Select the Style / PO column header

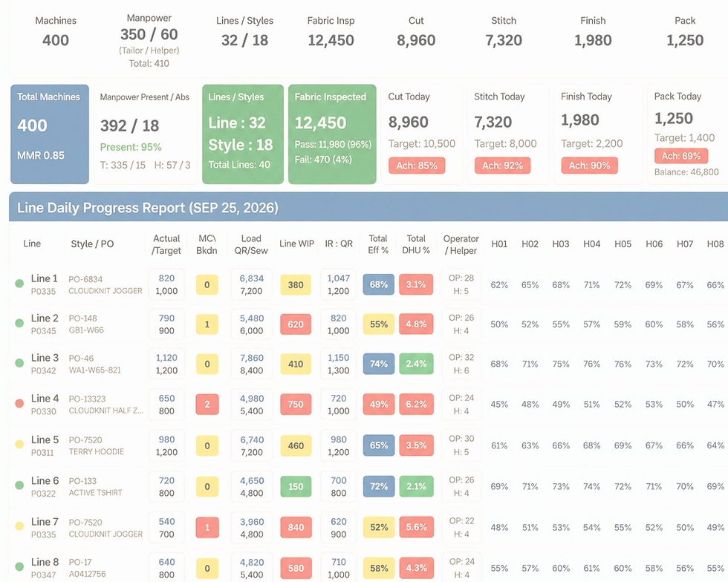pos(92,243)
